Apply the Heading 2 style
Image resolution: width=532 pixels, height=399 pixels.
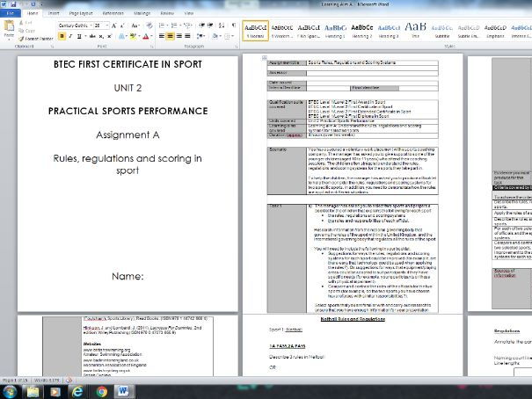tap(362, 31)
